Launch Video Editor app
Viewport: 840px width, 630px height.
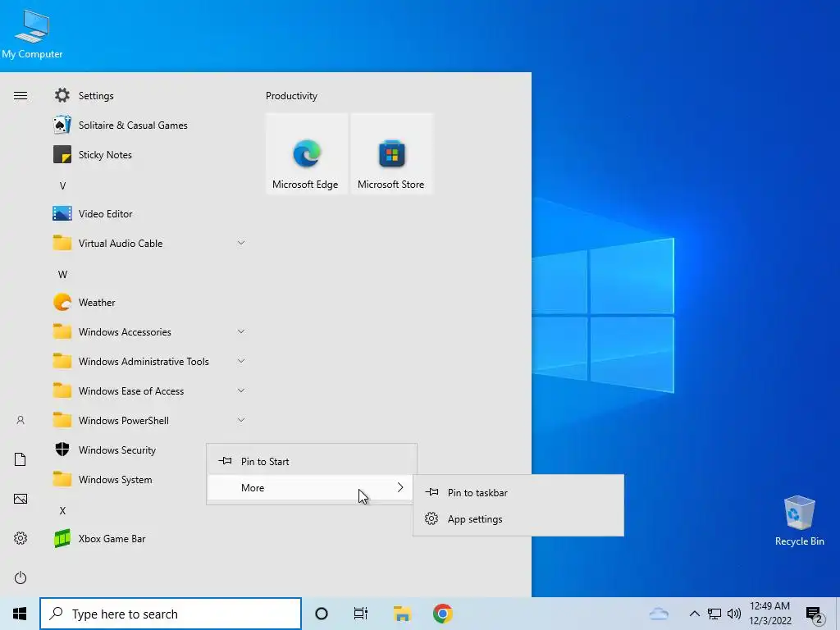coord(150,214)
